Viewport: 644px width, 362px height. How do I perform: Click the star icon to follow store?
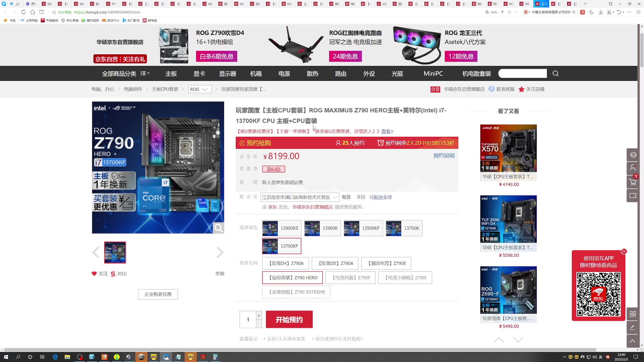(x=521, y=89)
